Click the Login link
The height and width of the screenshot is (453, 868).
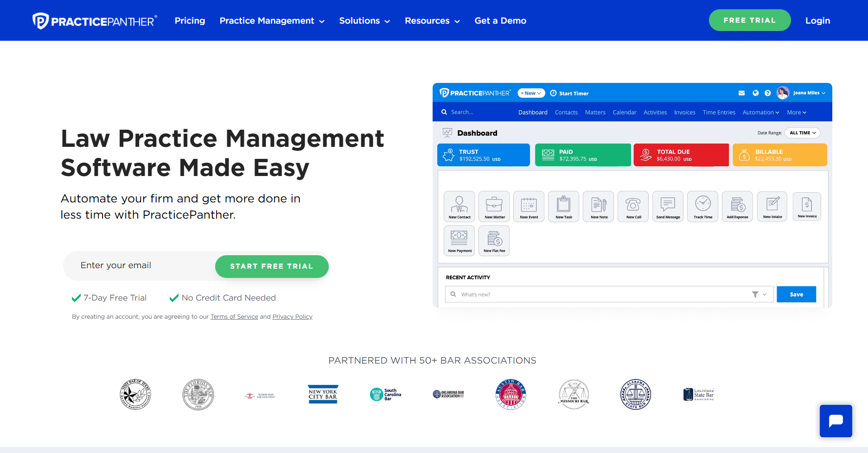click(x=817, y=21)
